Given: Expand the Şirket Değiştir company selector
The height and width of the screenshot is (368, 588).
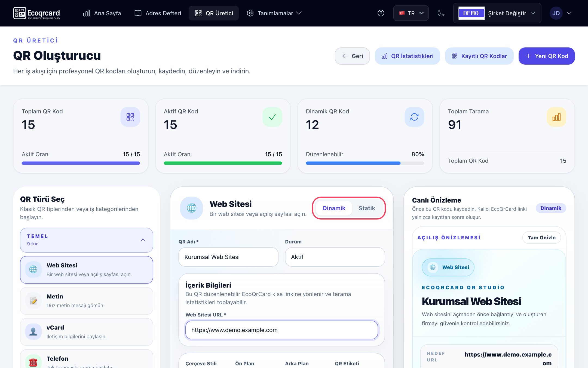Looking at the screenshot, I should [497, 13].
